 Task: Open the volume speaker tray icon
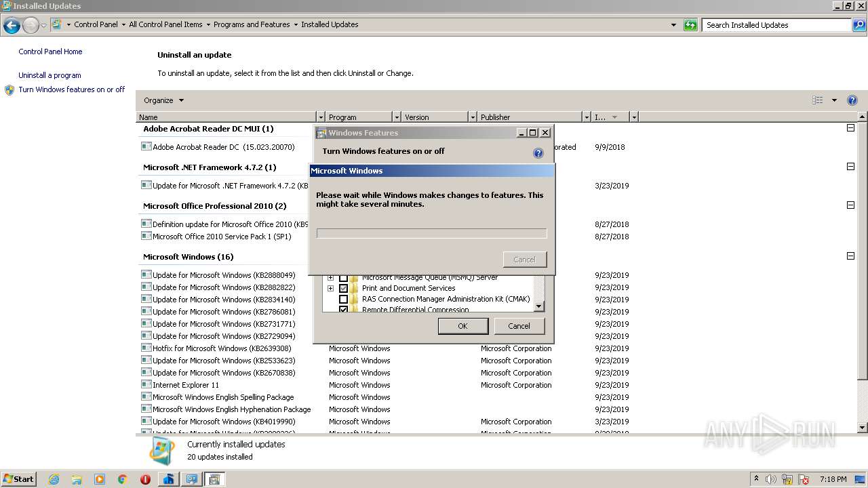[x=771, y=479]
